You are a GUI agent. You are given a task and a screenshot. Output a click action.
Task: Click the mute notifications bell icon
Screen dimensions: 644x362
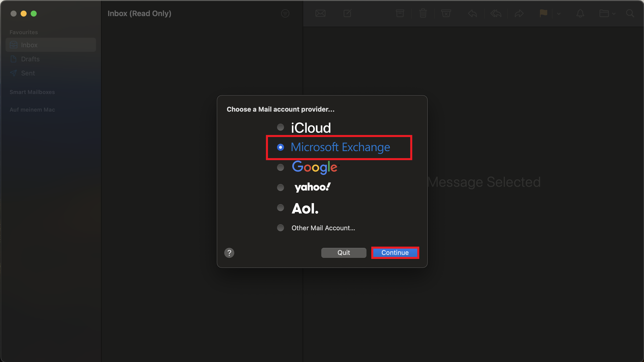580,13
